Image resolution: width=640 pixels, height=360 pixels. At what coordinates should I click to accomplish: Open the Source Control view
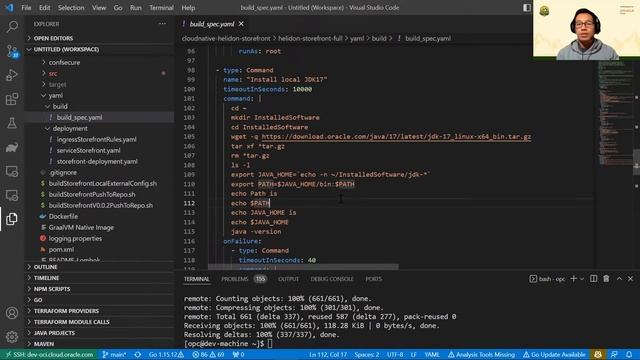coord(12,51)
